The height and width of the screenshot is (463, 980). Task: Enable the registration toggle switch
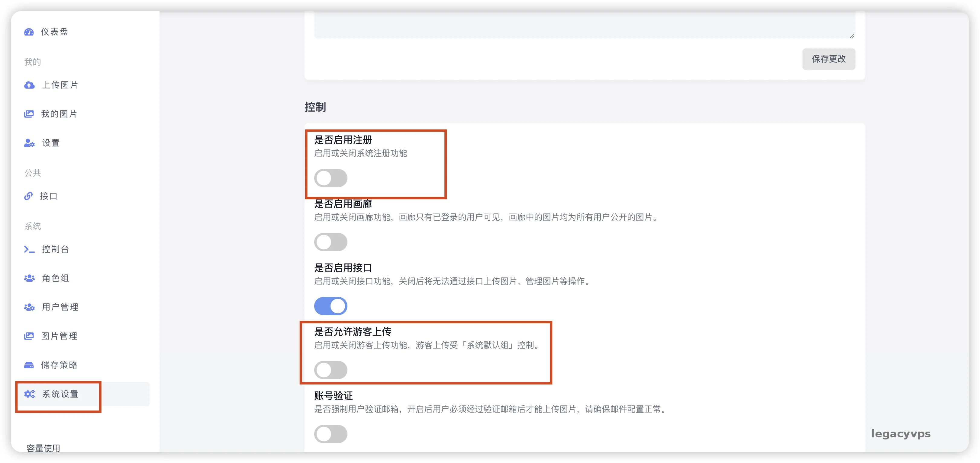(330, 178)
